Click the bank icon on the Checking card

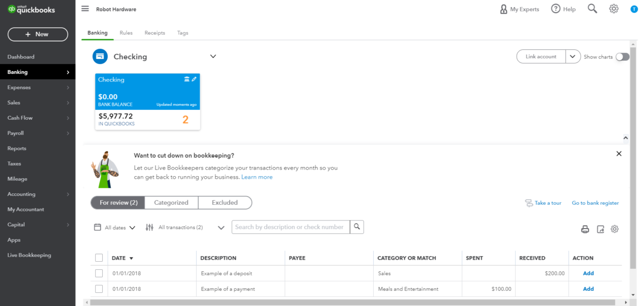click(187, 79)
